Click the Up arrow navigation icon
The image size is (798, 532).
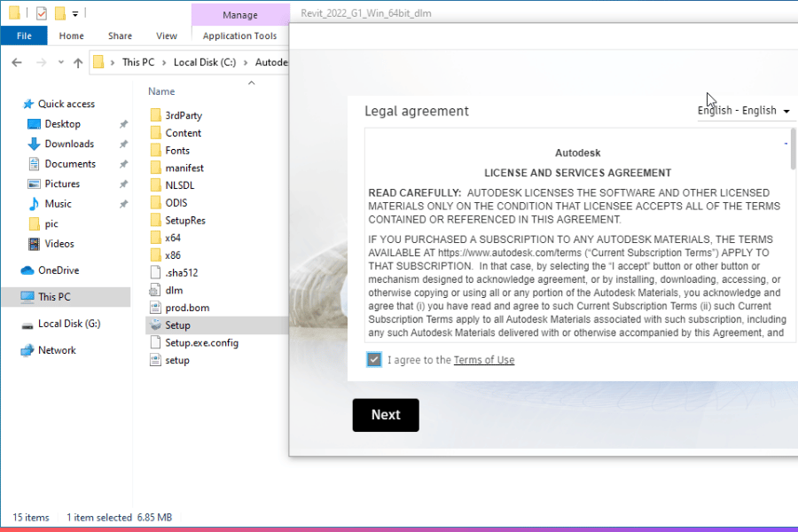[78, 62]
